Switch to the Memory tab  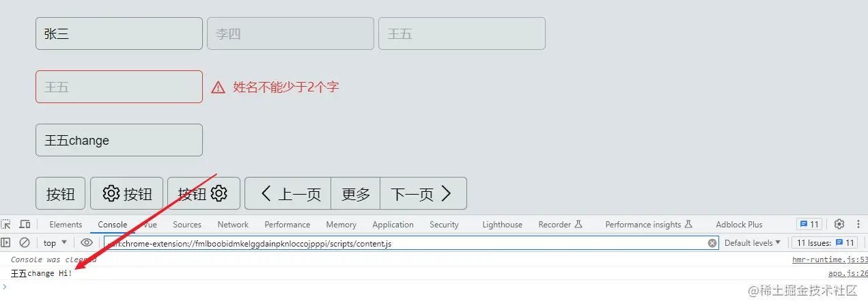click(x=341, y=224)
